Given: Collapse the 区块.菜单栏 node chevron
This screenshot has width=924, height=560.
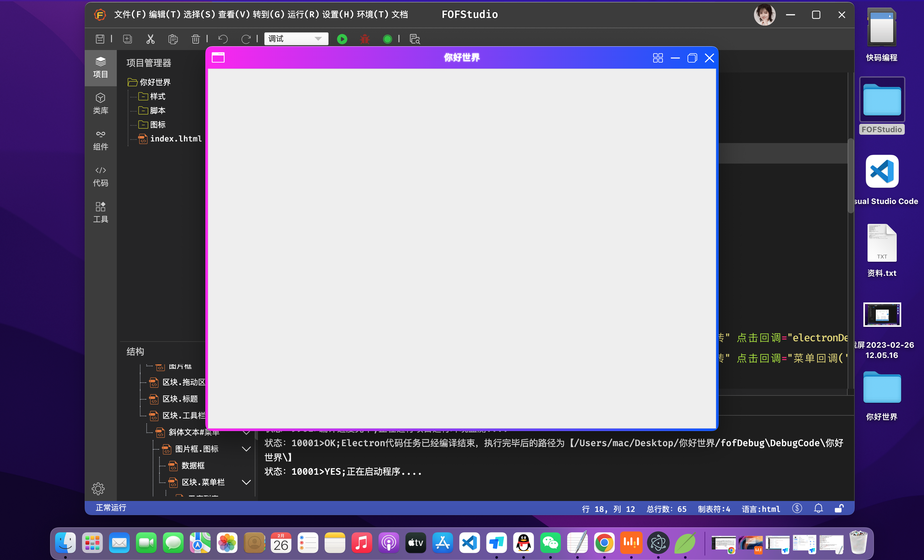Looking at the screenshot, I should pyautogui.click(x=246, y=482).
